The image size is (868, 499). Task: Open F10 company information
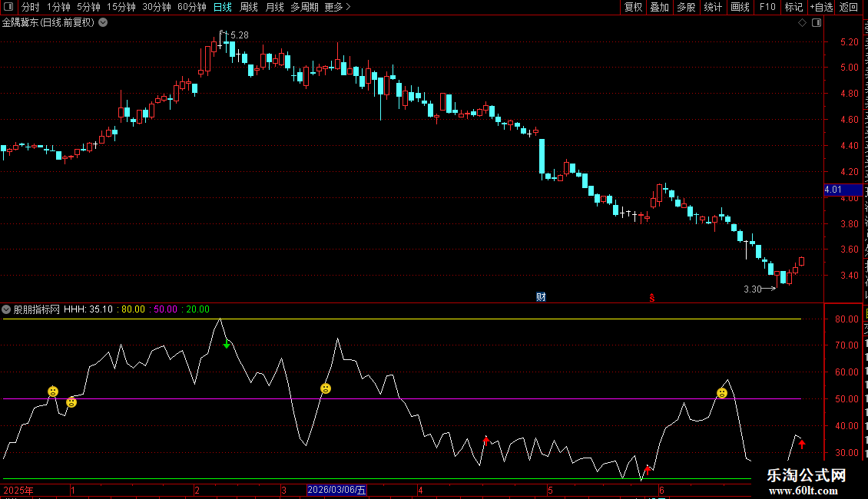point(767,7)
